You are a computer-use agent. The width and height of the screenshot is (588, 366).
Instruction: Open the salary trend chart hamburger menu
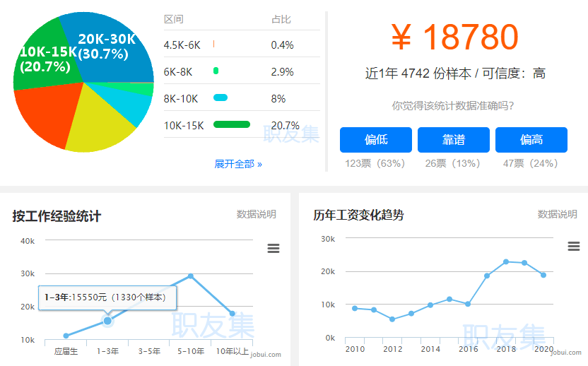(x=574, y=246)
